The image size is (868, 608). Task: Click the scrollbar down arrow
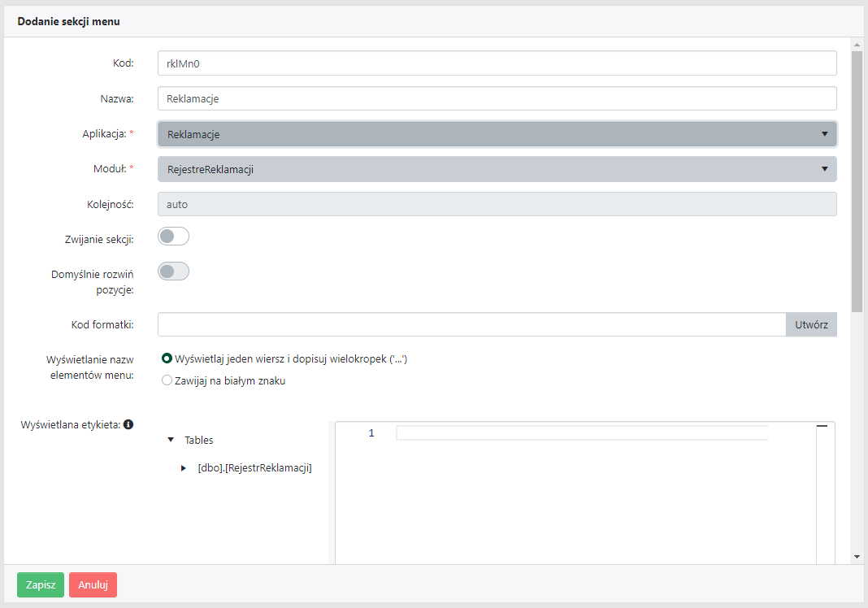click(x=857, y=557)
